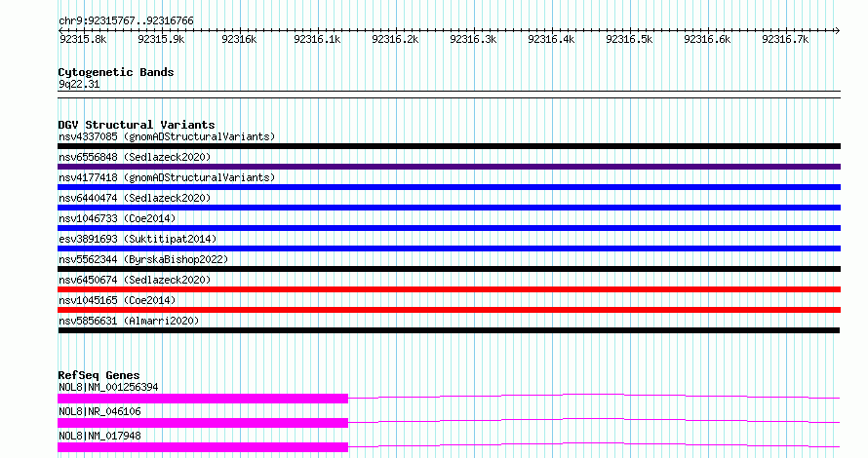Click the 92315.8k ruler tick label
Screen dimensions: 868x458
pos(83,40)
